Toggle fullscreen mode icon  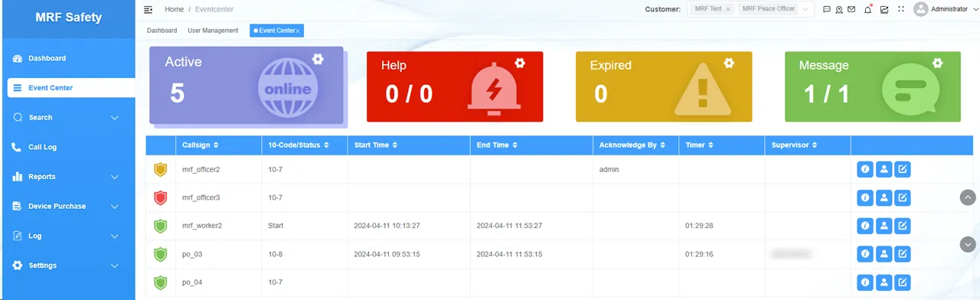tap(900, 9)
